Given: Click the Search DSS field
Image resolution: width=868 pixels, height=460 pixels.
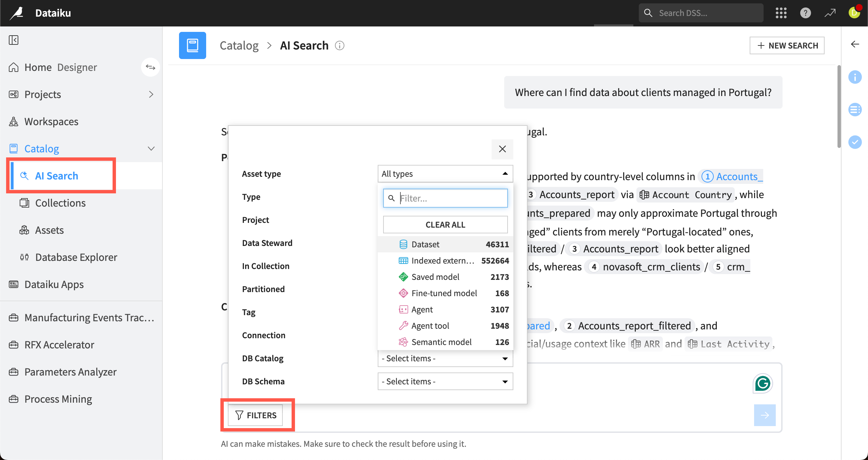Looking at the screenshot, I should [x=701, y=13].
